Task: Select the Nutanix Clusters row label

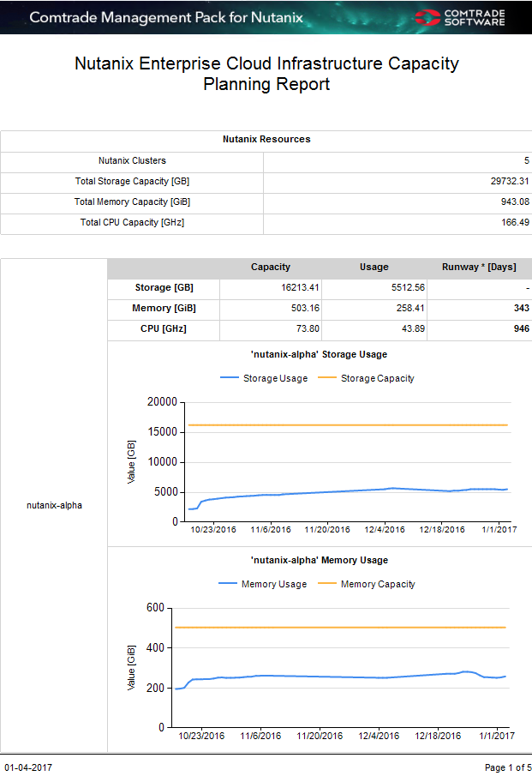Action: pyautogui.click(x=132, y=160)
